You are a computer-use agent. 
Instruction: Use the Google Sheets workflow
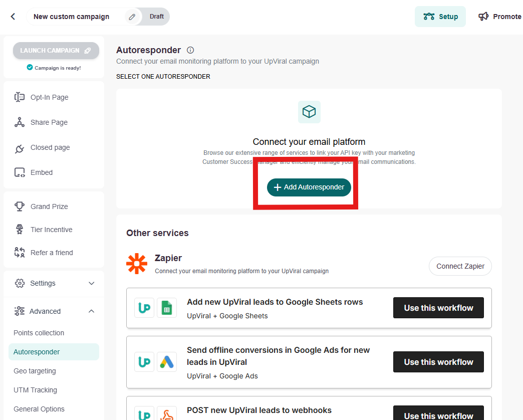(x=438, y=308)
